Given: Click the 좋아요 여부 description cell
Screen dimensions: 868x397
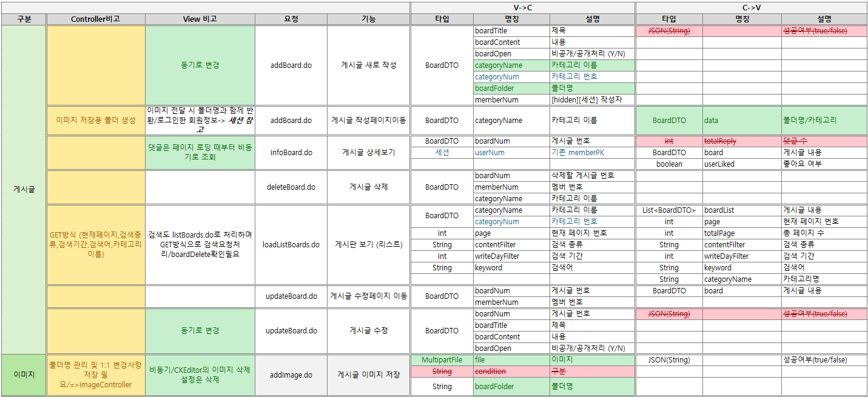Looking at the screenshot, I should click(824, 164).
